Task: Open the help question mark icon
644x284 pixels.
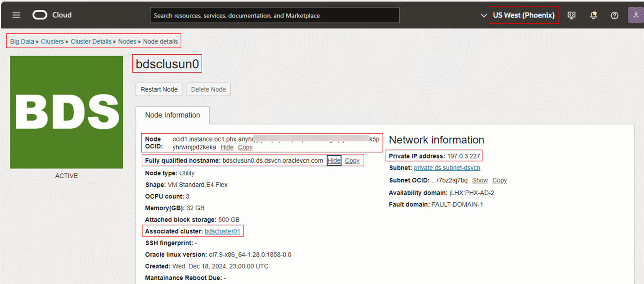Action: coord(614,15)
